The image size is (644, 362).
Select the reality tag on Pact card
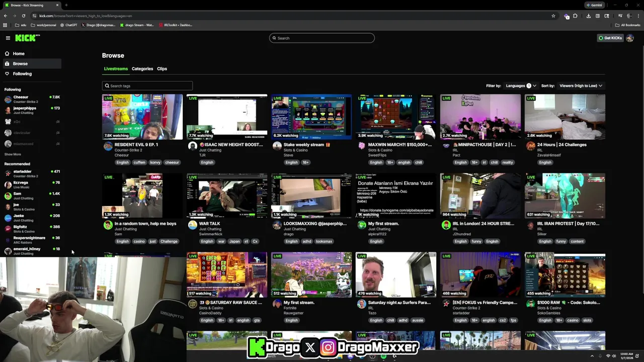[x=508, y=162]
